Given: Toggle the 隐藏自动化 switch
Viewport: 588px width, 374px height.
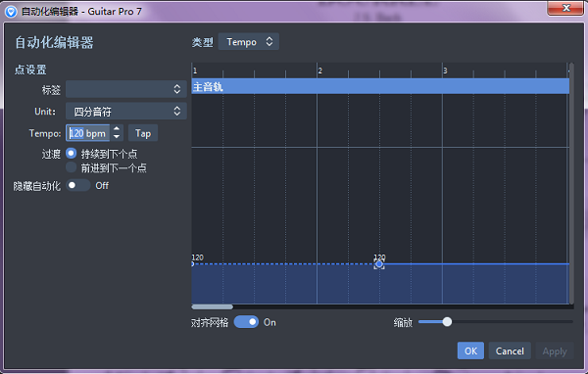Looking at the screenshot, I should [78, 185].
